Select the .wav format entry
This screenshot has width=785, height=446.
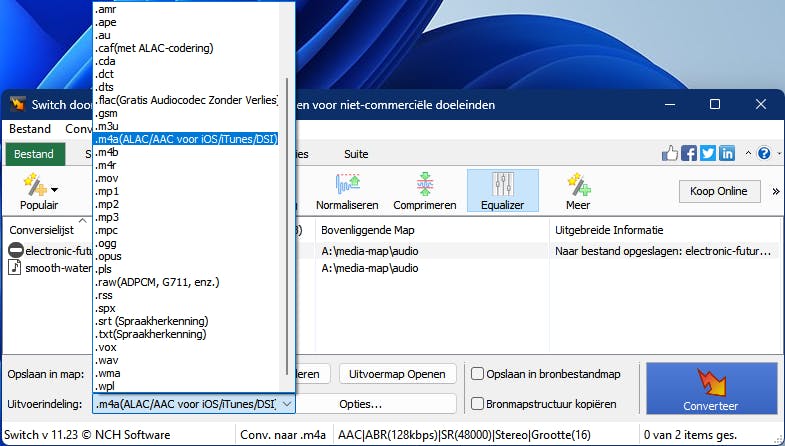point(186,360)
